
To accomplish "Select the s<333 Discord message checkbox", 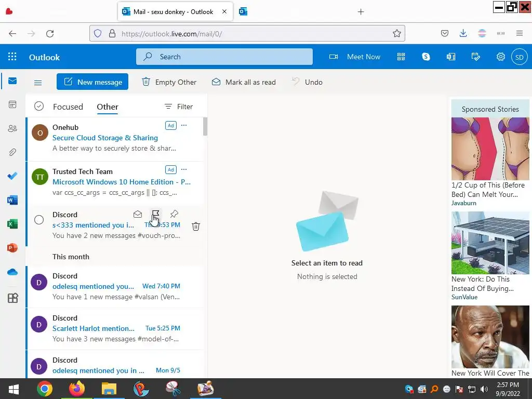I will click(39, 220).
